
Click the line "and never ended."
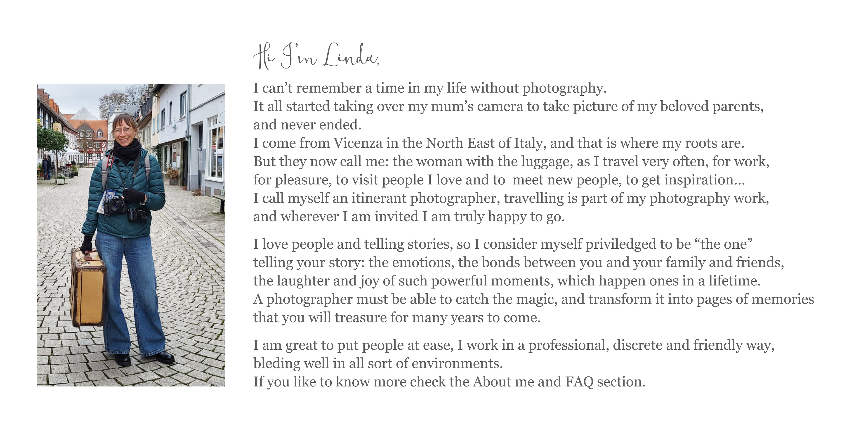[307, 125]
